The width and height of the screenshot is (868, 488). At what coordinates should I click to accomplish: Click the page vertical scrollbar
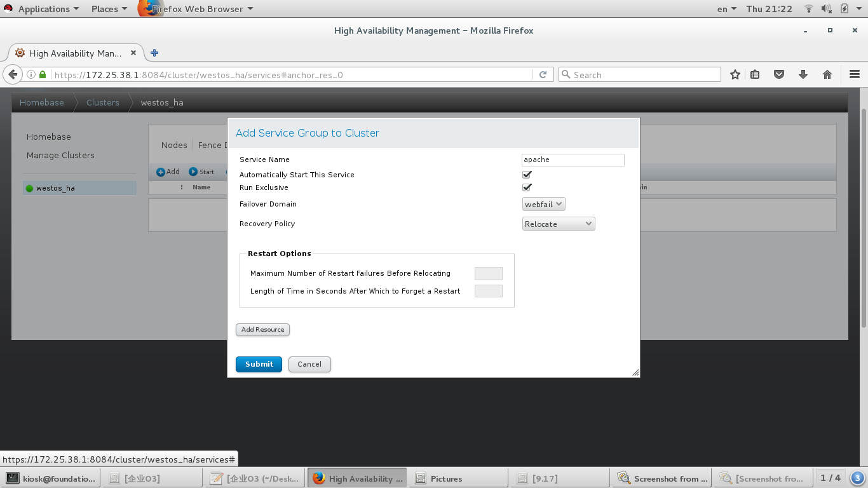864,219
